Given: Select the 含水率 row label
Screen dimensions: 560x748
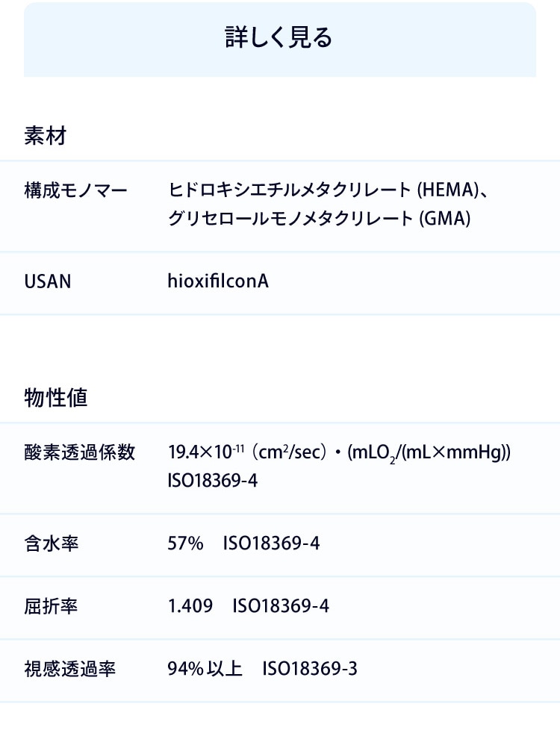Looking at the screenshot, I should tap(52, 544).
